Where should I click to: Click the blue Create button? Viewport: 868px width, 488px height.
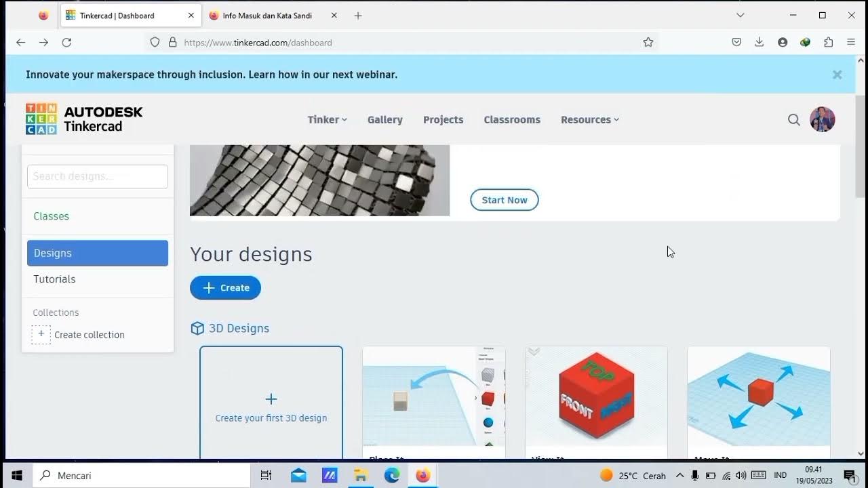click(225, 287)
